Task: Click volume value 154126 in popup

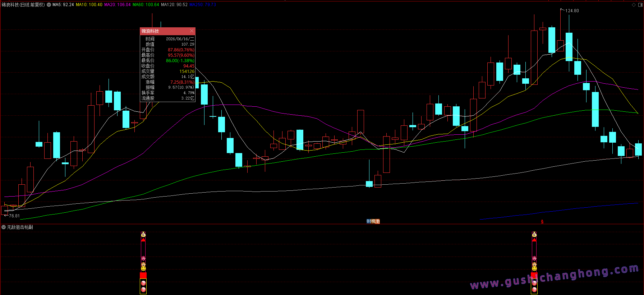Action: (187, 71)
